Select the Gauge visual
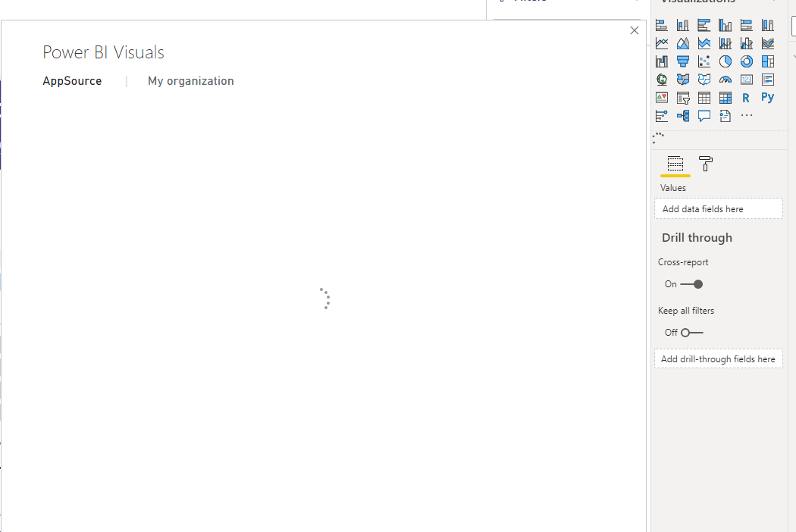796x532 pixels. point(725,79)
